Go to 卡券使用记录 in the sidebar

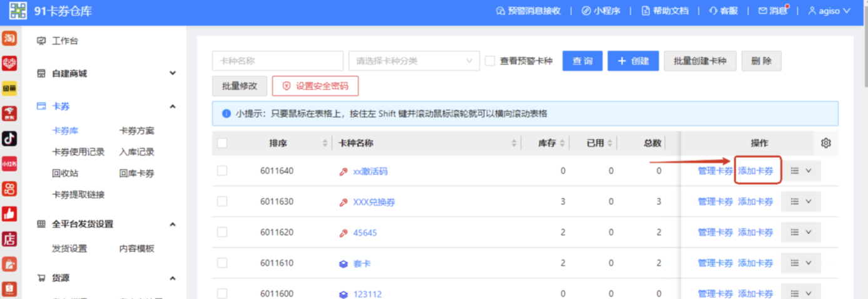point(78,152)
